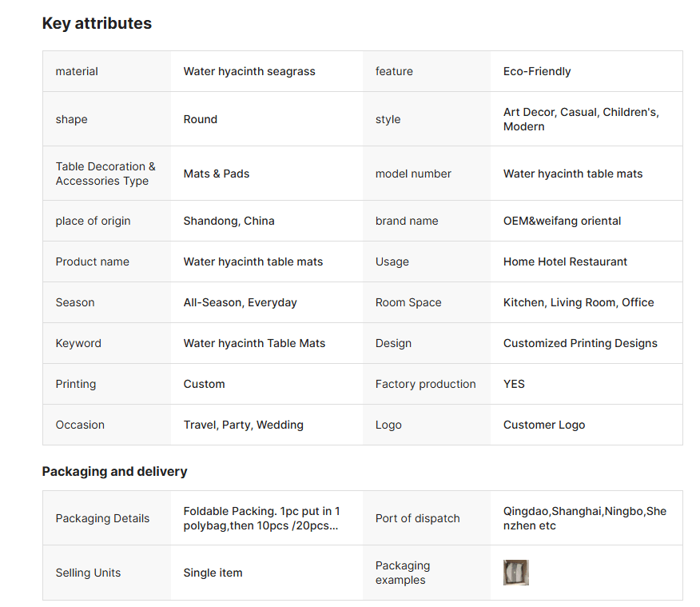This screenshot has height=607, width=700.
Task: Click the Custom printing value
Action: 204,384
